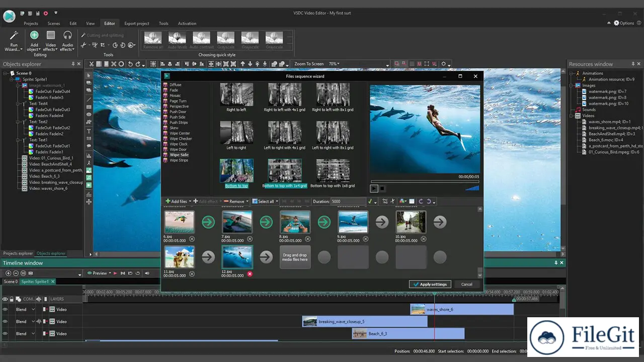Click the wizard preview seek bar

(x=425, y=182)
